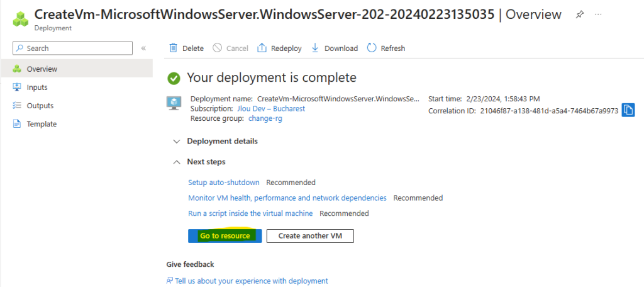
Task: Click the Download arrow icon
Action: (x=315, y=48)
